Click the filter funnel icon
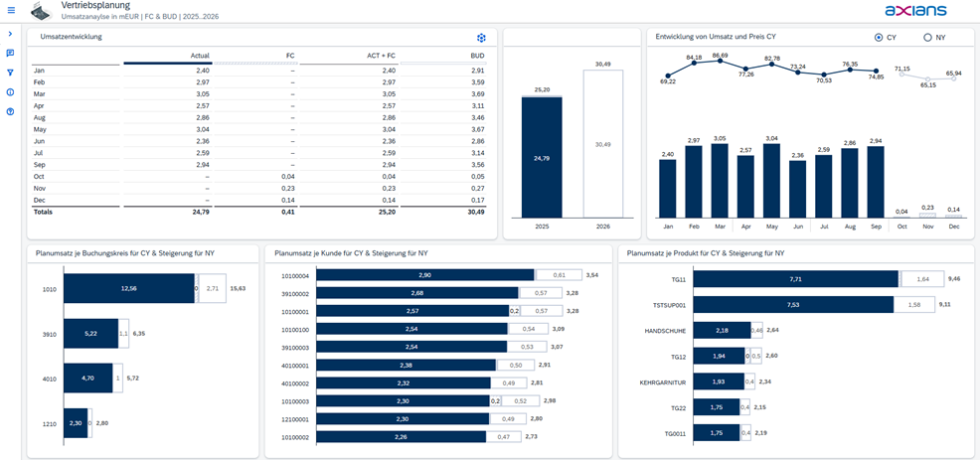Screen dimensions: 980x460 click(x=10, y=73)
